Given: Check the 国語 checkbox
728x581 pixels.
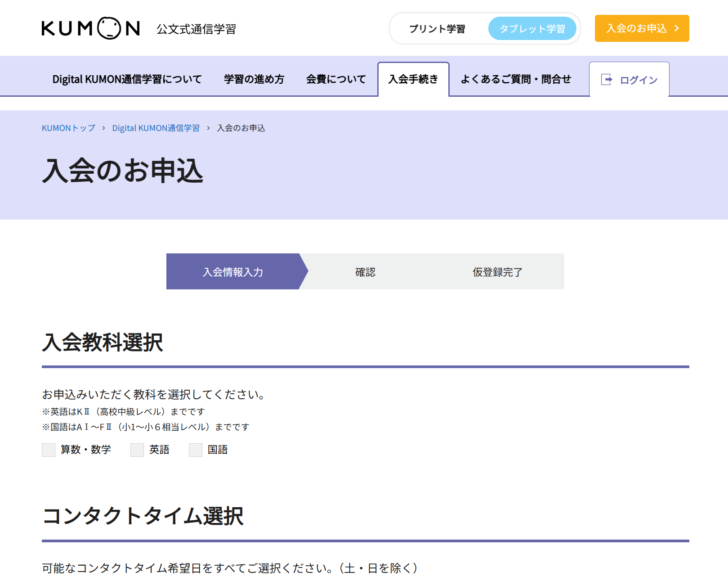Looking at the screenshot, I should (196, 450).
